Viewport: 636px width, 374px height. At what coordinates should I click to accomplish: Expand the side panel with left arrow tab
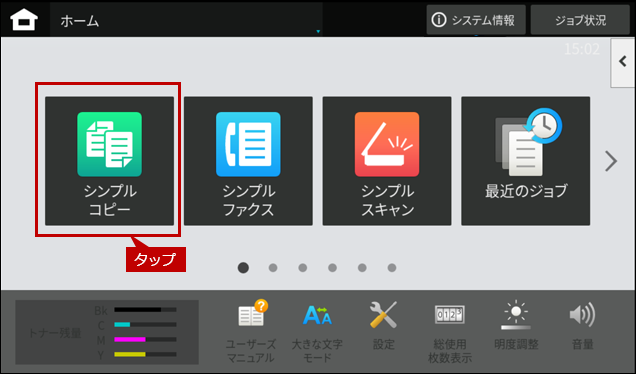click(623, 62)
